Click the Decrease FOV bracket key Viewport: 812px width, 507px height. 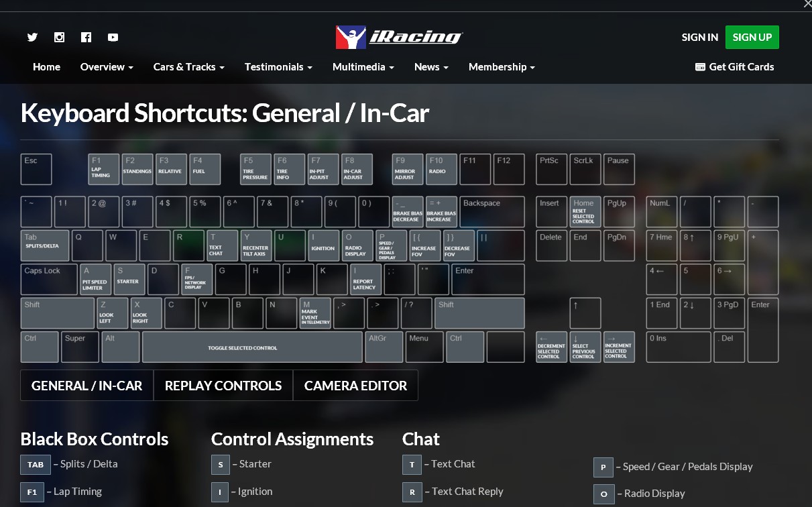coord(459,245)
